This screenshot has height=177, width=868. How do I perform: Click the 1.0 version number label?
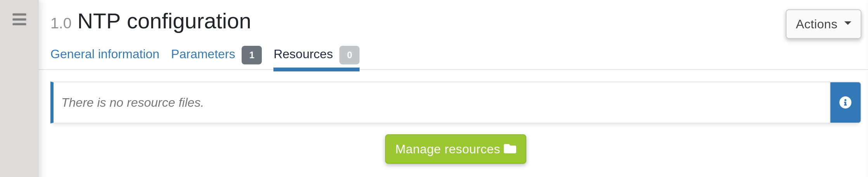pyautogui.click(x=61, y=23)
